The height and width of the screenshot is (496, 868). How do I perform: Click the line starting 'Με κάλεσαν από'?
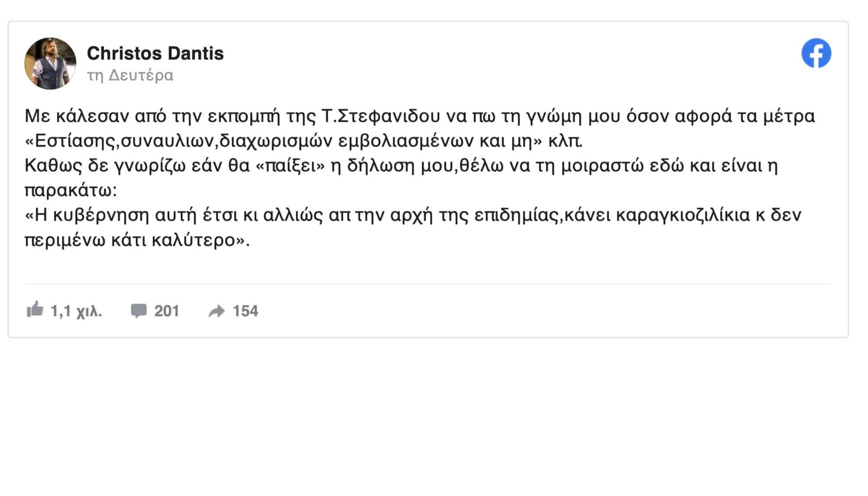coord(420,116)
